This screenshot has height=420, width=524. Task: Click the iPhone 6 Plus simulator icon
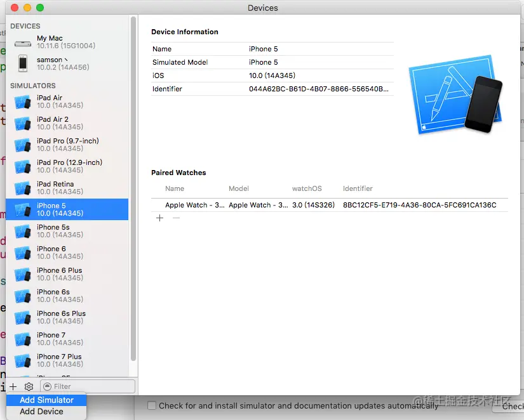pyautogui.click(x=23, y=274)
